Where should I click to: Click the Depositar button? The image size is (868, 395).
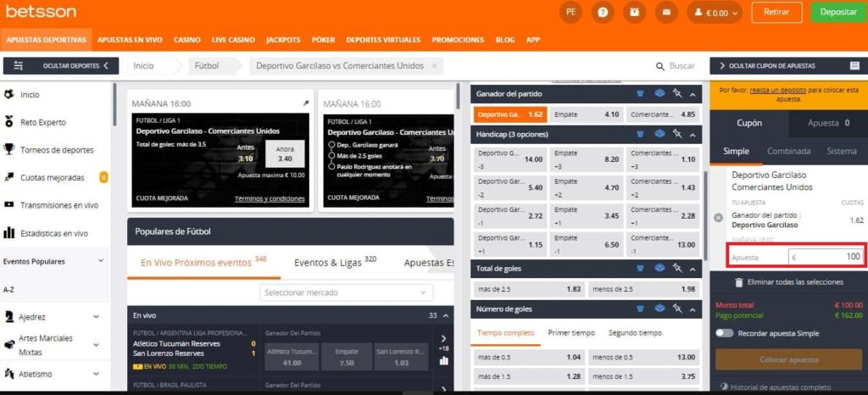[x=838, y=12]
